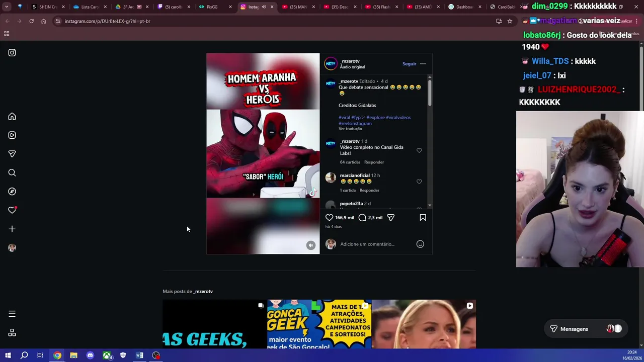Screen dimensions: 644x362
Task: Open the Mensagens floating button
Action: (586, 329)
